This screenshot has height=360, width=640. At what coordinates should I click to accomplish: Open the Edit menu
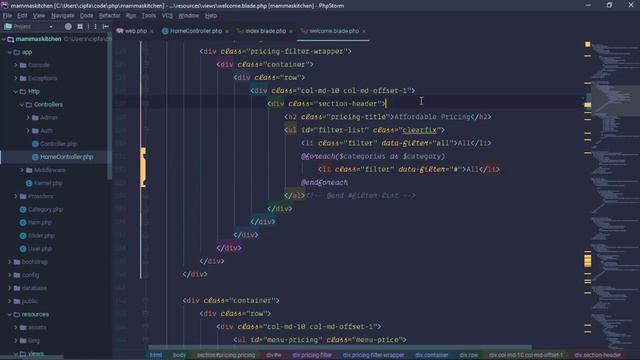(x=22, y=16)
